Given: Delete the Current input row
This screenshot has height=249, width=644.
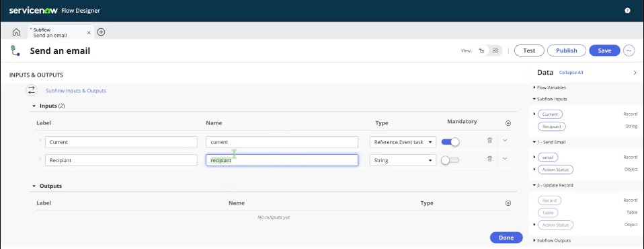Looking at the screenshot, I should pos(489,140).
